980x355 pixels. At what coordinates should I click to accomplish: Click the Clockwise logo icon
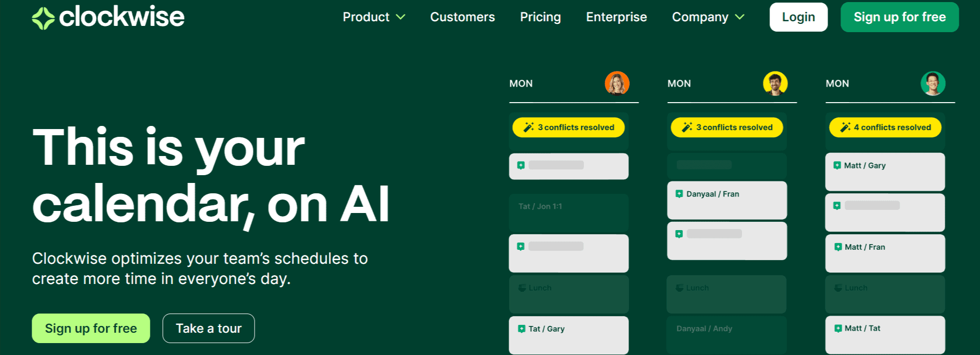coord(43,18)
